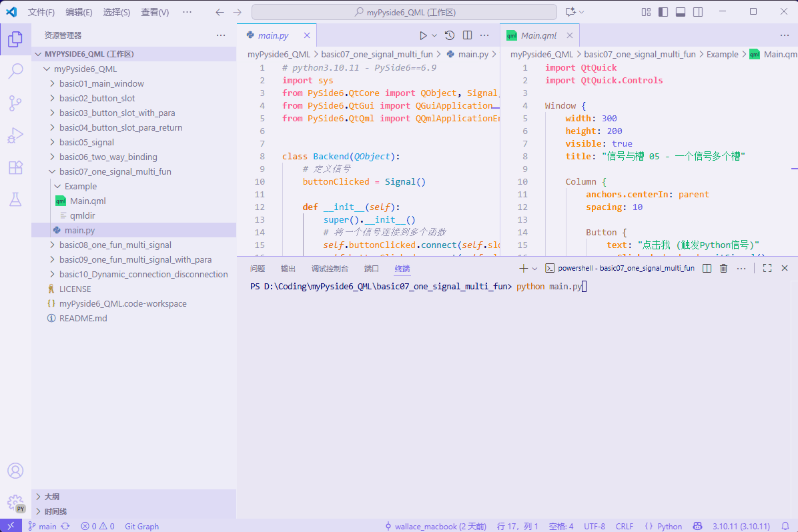Open more actions for Main.qml editor group

pyautogui.click(x=784, y=35)
